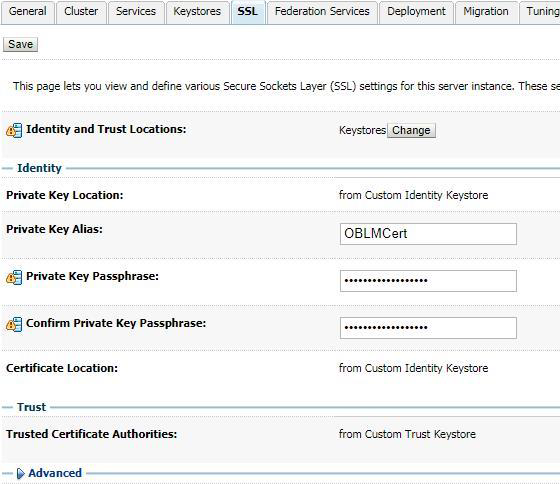Open the Cluster tab
560x484 pixels.
pyautogui.click(x=81, y=12)
